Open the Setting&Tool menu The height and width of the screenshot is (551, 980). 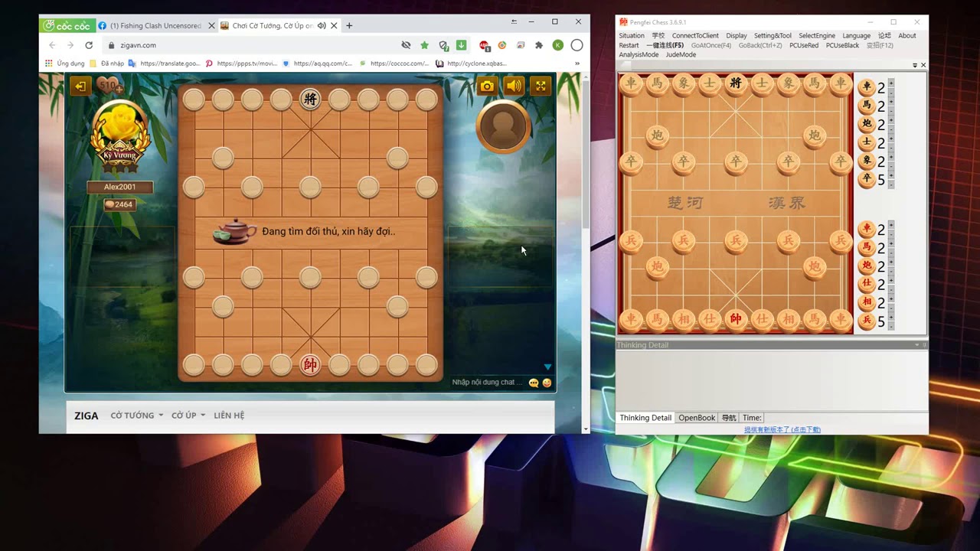tap(774, 35)
